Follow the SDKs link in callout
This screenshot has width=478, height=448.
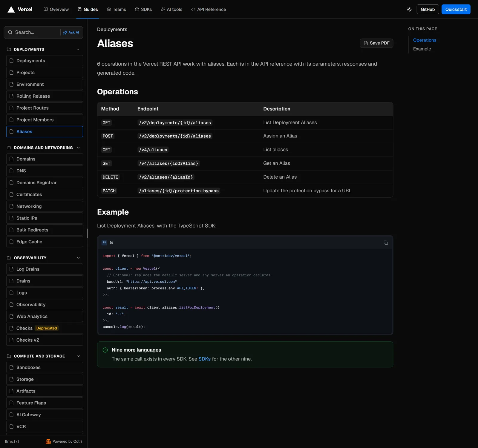(204, 359)
